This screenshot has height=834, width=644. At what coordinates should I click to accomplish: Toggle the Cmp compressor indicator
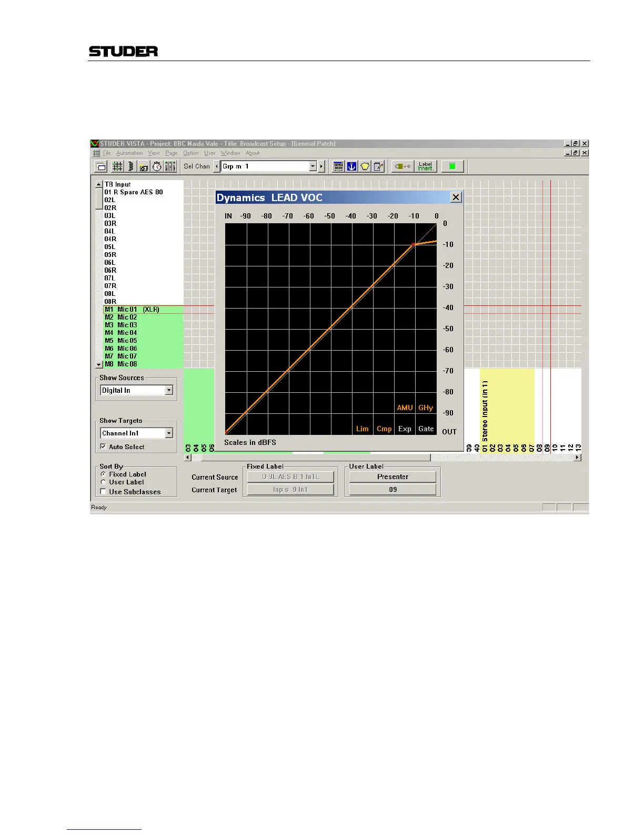[384, 429]
